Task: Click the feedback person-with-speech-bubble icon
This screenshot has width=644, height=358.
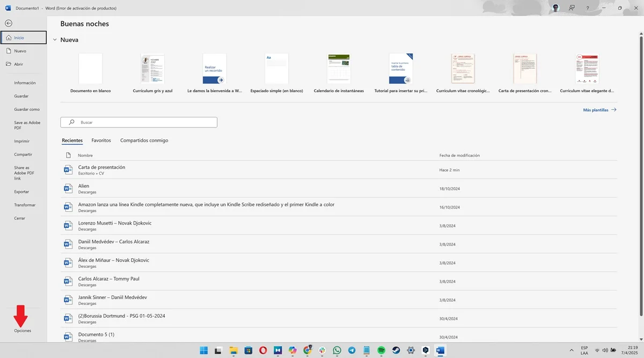Action: click(572, 8)
